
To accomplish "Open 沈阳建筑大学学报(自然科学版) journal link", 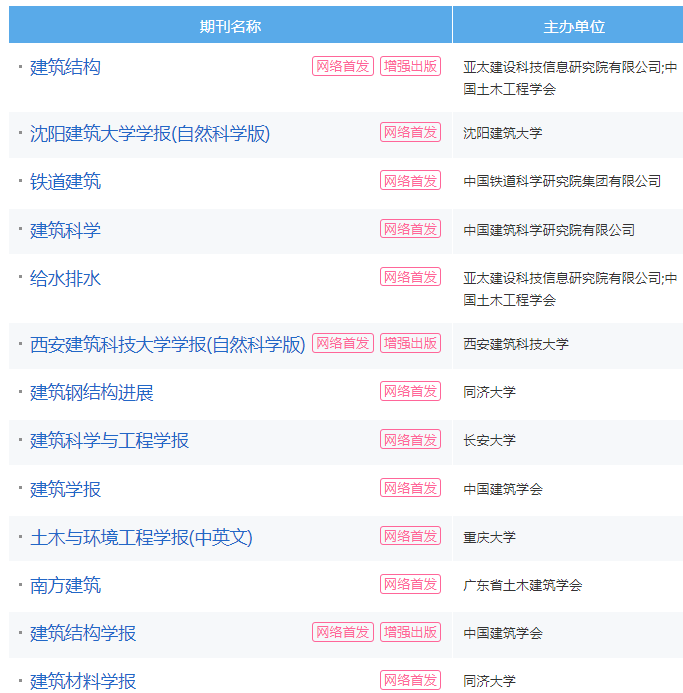I will click(x=150, y=133).
